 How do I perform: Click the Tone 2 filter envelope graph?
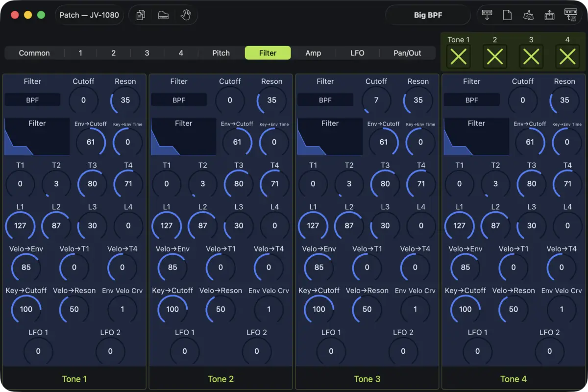coord(184,136)
